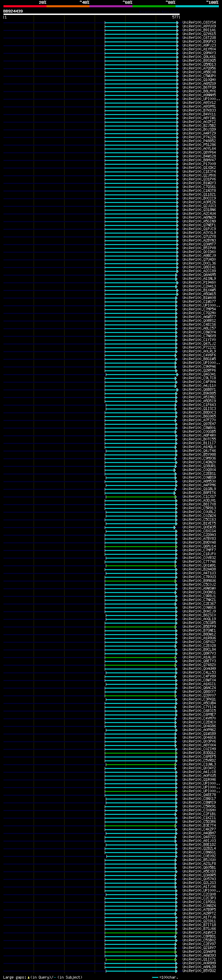222x980 pixels.
Task: Select hit label UniRef100_B9M6U6
Action: point(199,581)
